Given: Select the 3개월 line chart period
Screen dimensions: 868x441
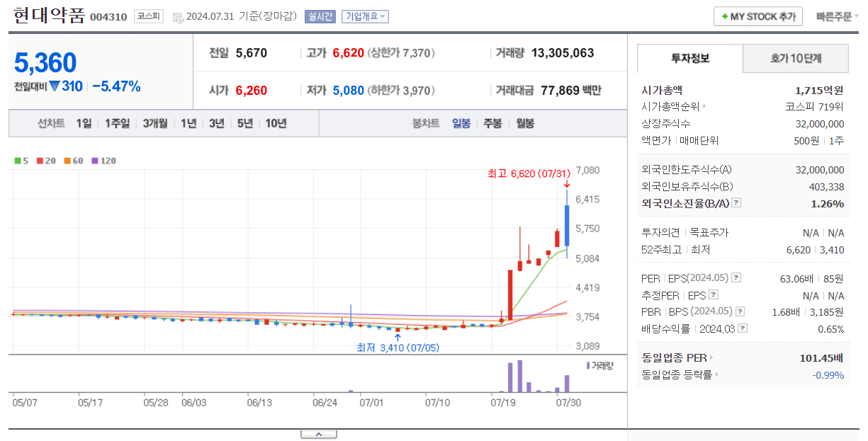Looking at the screenshot, I should [x=155, y=123].
